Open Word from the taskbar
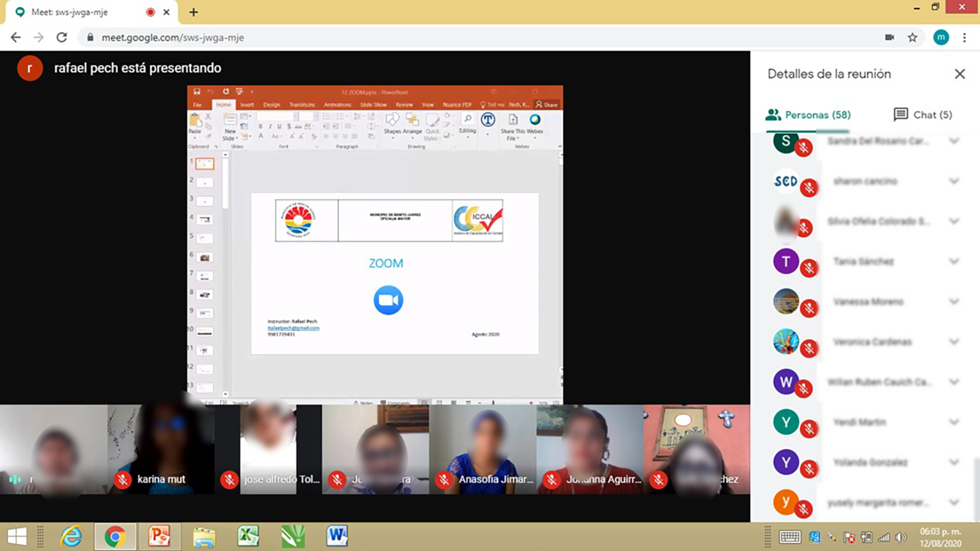Screen dimensions: 980x551 pyautogui.click(x=337, y=537)
